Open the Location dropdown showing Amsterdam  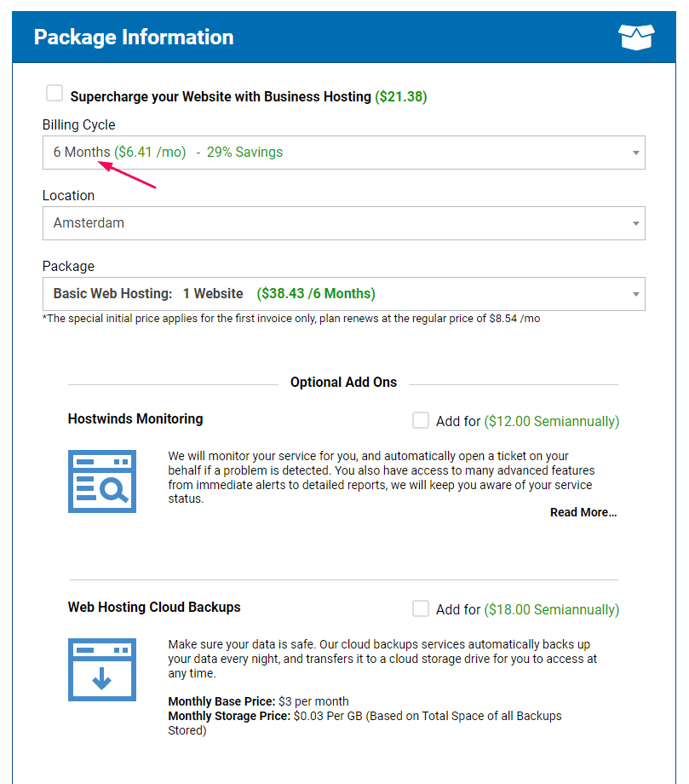(344, 223)
